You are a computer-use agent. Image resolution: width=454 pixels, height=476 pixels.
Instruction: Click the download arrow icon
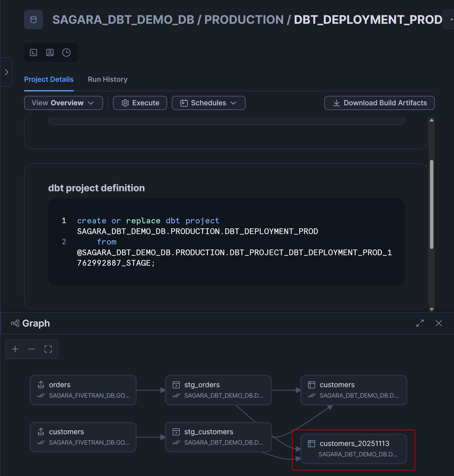click(x=337, y=103)
